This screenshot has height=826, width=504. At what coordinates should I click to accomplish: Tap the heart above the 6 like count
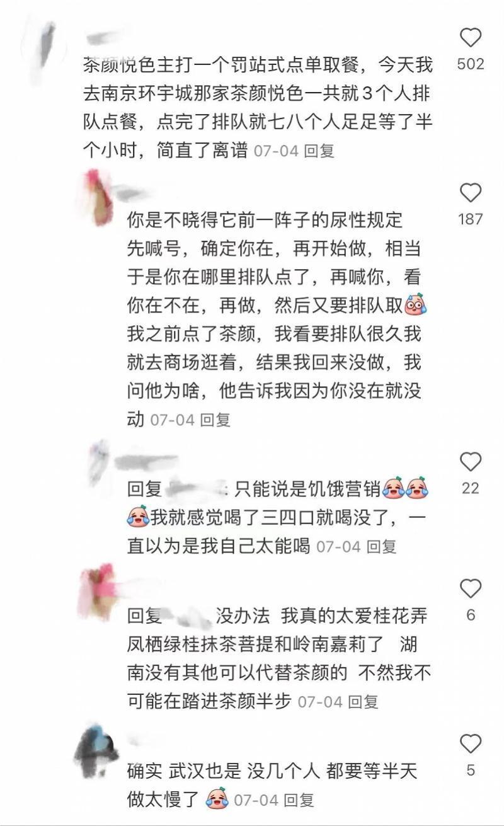click(x=471, y=588)
